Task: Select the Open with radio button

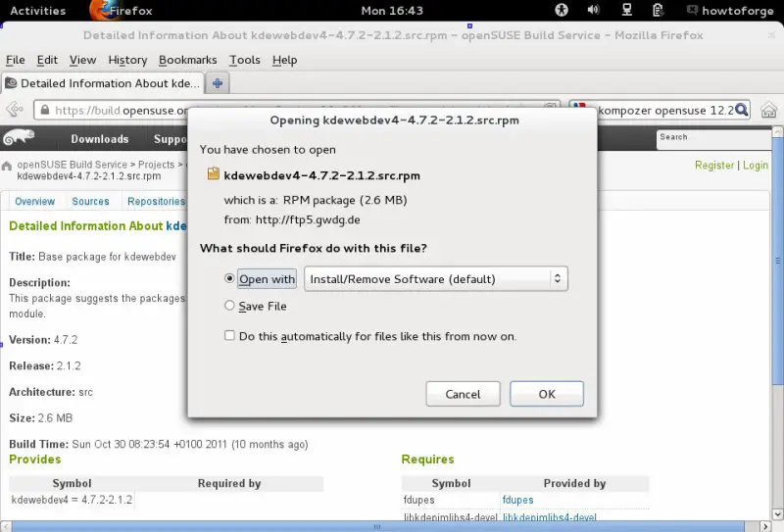Action: point(229,278)
